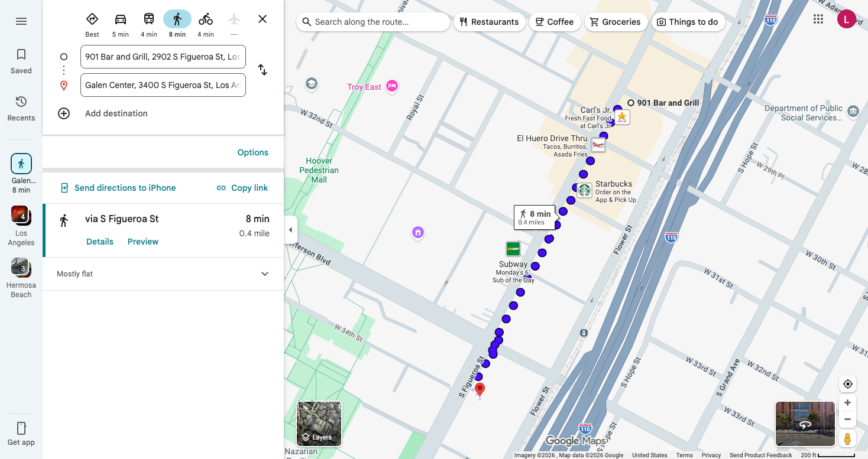Close the directions panel
This screenshot has width=868, height=459.
tap(263, 19)
